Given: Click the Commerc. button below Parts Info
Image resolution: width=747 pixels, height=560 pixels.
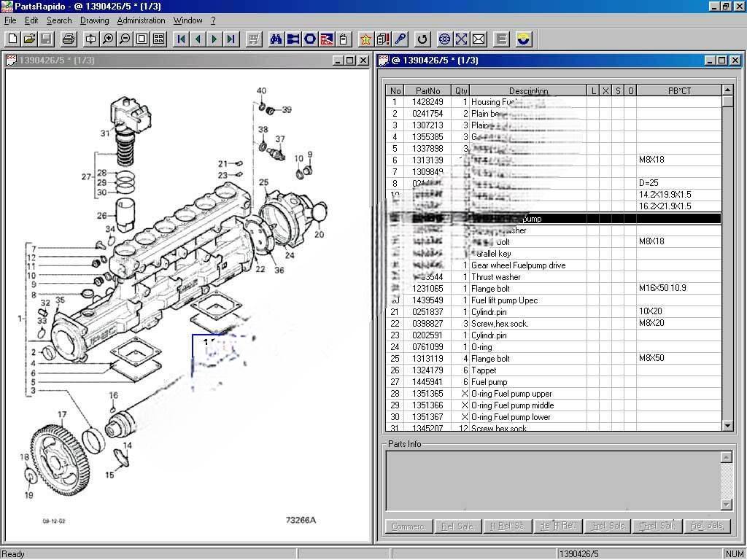Looking at the screenshot, I should coord(409,525).
